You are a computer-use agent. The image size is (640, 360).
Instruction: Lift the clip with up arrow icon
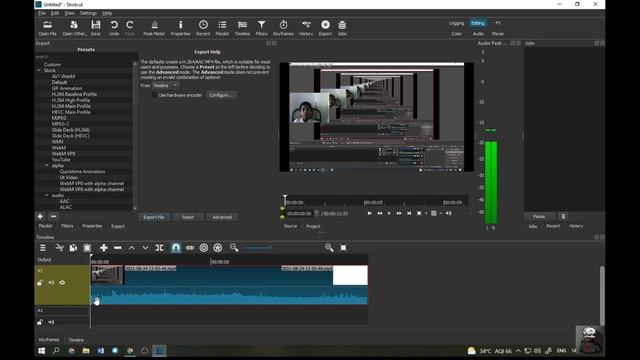click(131, 248)
